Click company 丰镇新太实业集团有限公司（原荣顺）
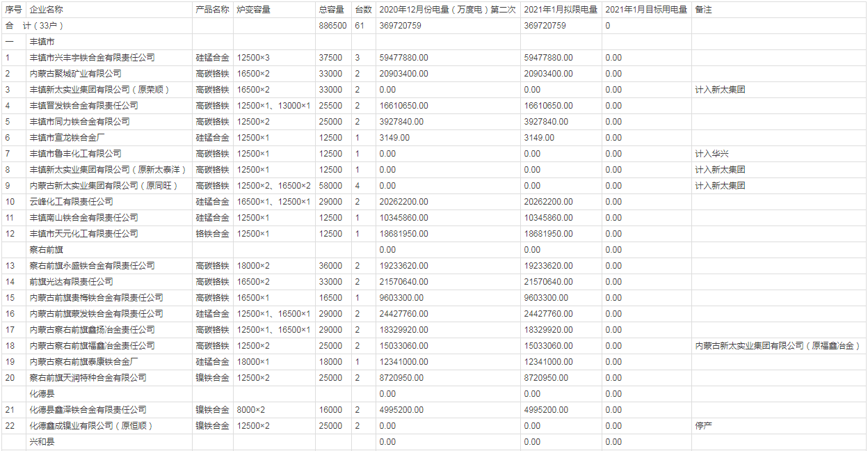The height and width of the screenshot is (451, 868). click(100, 90)
